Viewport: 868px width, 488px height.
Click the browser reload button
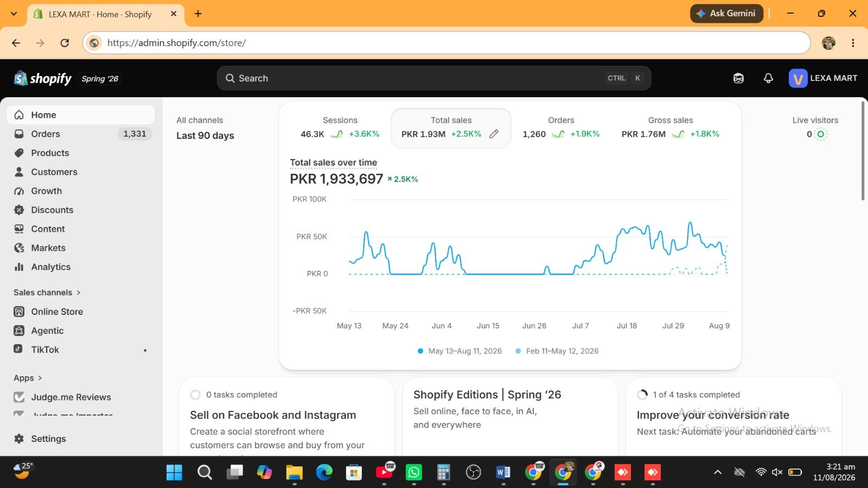(65, 43)
